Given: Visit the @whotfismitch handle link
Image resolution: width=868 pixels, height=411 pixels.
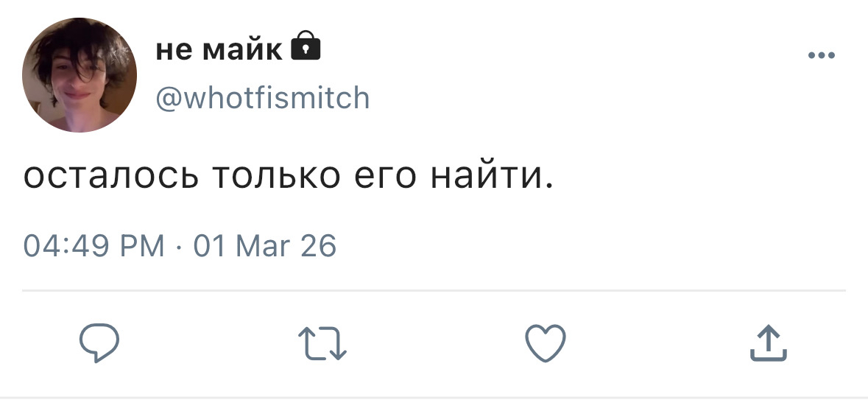Looking at the screenshot, I should click(262, 97).
